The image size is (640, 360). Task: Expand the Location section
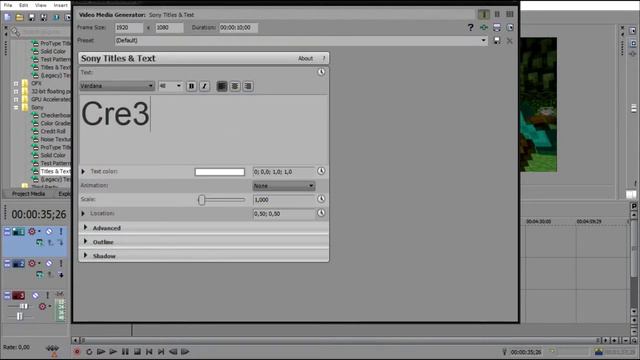click(x=83, y=213)
